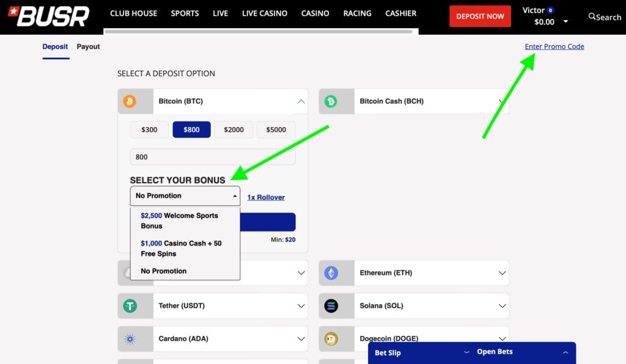The image size is (626, 364).
Task: Click the BUSR logo
Action: tap(49, 16)
